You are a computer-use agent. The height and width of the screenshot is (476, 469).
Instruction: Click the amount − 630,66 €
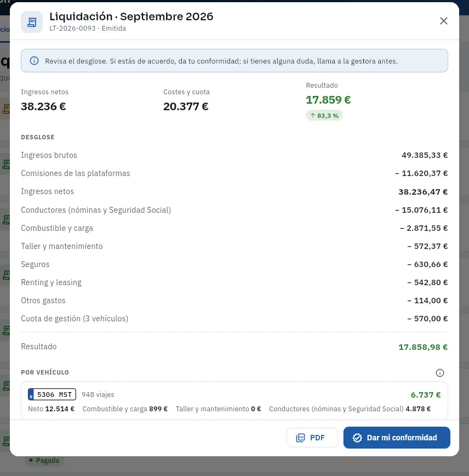[x=427, y=264]
